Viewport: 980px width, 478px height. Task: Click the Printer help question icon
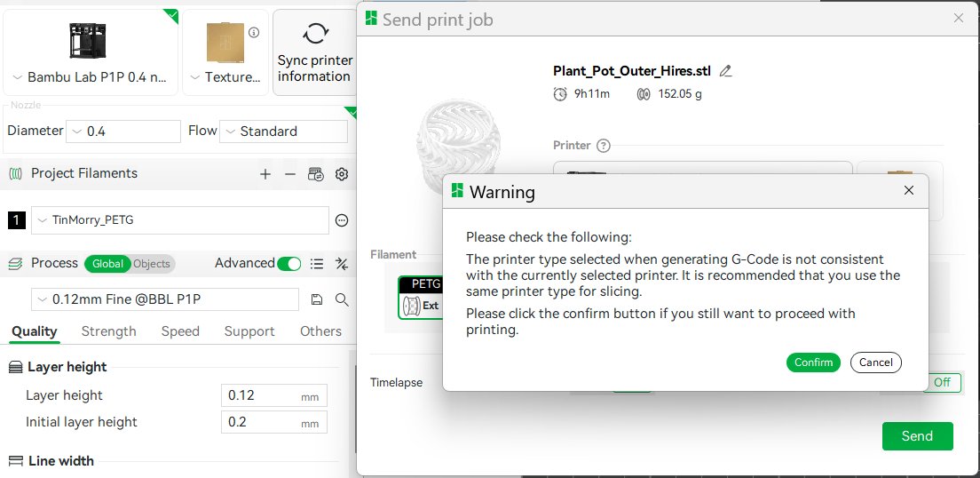click(603, 146)
